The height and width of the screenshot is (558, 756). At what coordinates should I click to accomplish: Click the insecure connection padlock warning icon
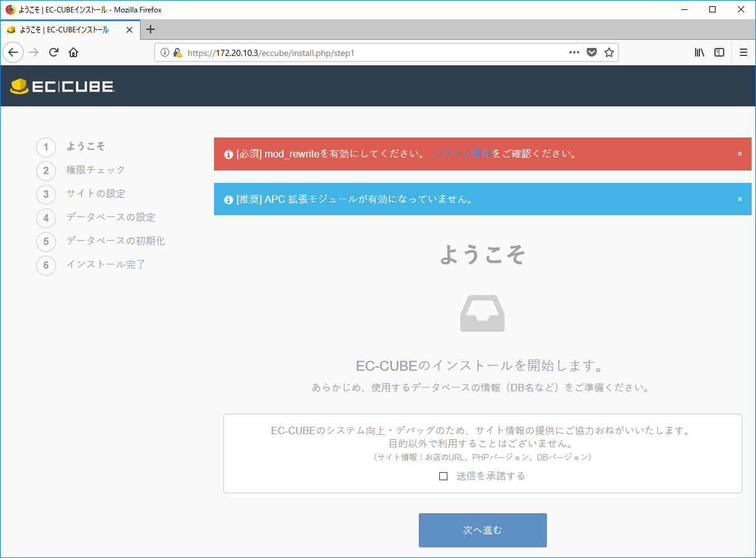[177, 53]
